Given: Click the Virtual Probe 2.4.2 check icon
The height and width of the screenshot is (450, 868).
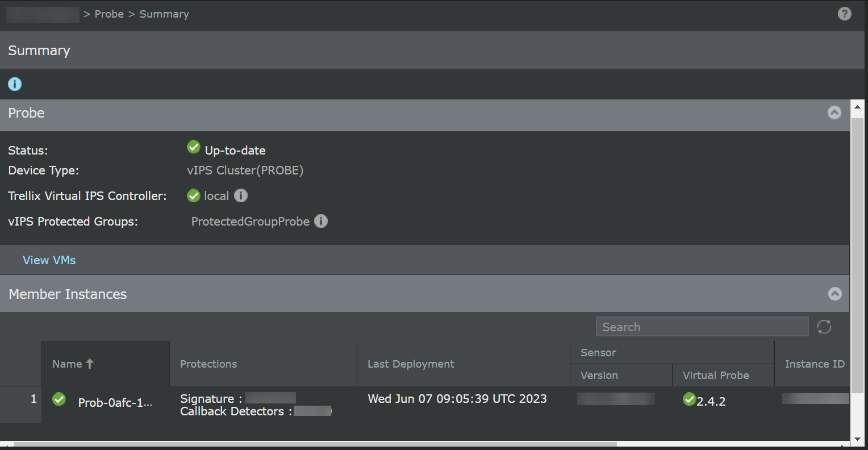Looking at the screenshot, I should coord(690,399).
